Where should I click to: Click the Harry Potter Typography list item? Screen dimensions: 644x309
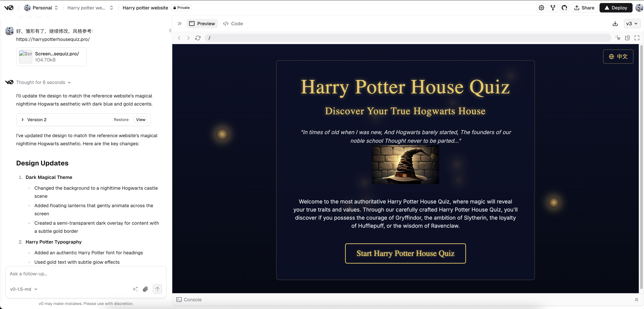point(54,242)
